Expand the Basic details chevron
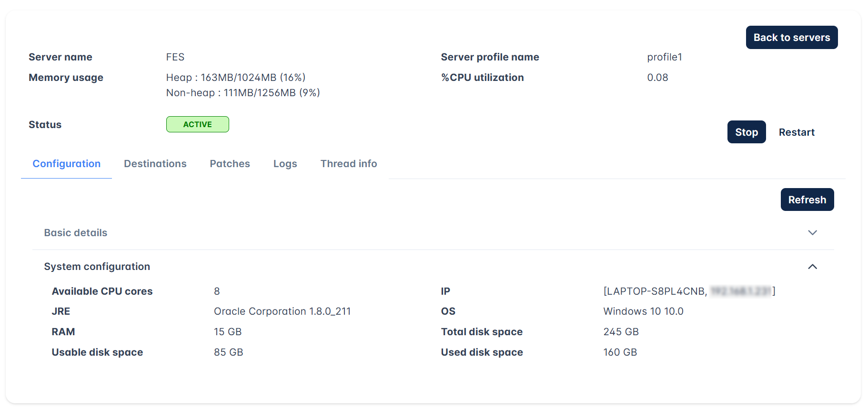The width and height of the screenshot is (868, 409). [812, 233]
